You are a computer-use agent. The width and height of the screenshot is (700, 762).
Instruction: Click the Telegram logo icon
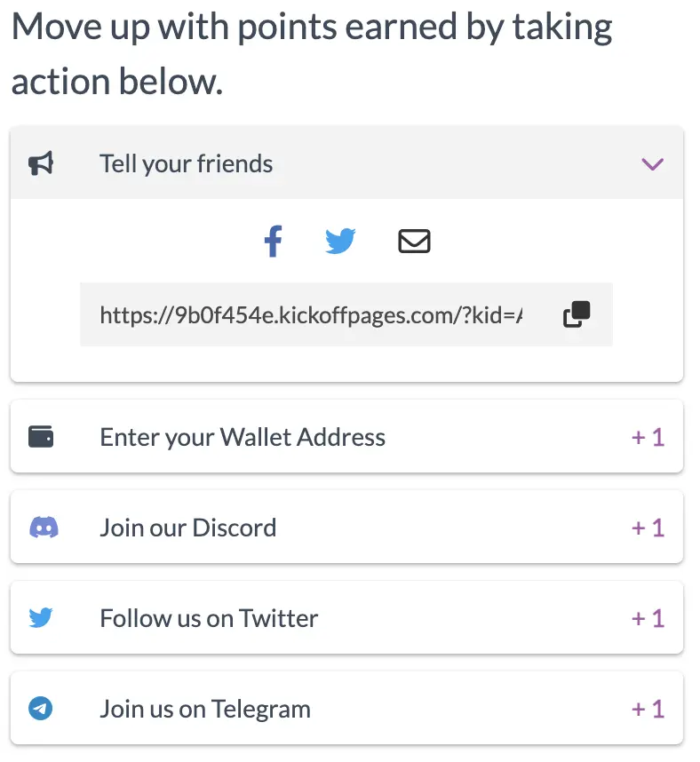[x=41, y=709]
